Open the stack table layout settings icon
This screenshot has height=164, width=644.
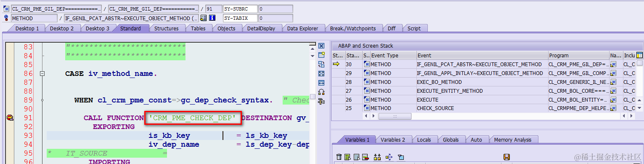tap(640, 55)
